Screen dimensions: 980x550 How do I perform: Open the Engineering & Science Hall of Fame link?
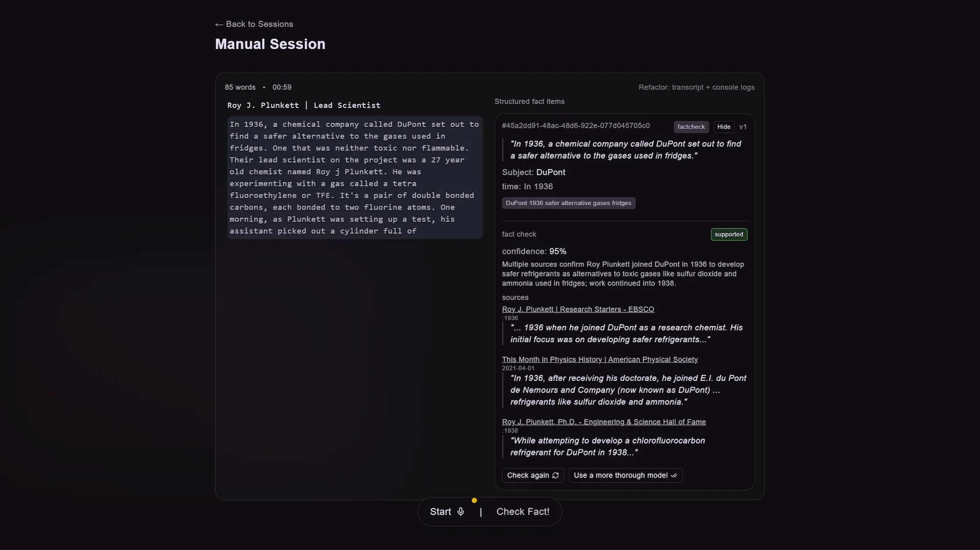pyautogui.click(x=604, y=422)
